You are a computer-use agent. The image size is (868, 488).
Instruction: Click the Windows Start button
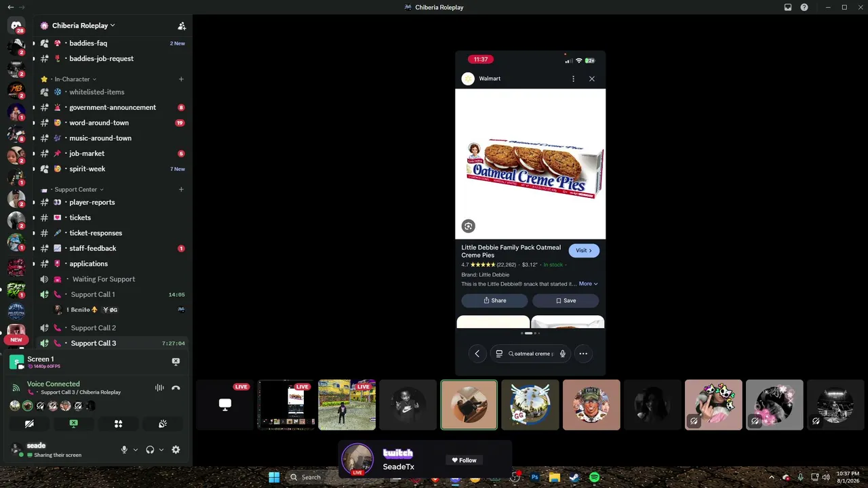click(x=274, y=477)
